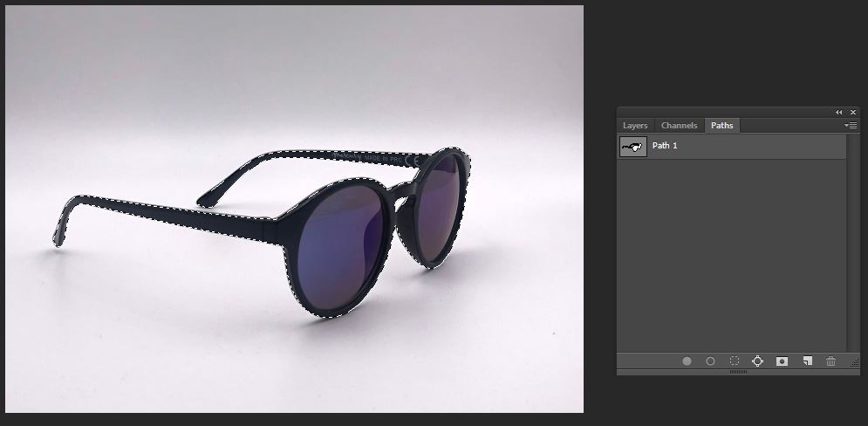
Task: Switch to the Channels tab
Action: tap(679, 126)
